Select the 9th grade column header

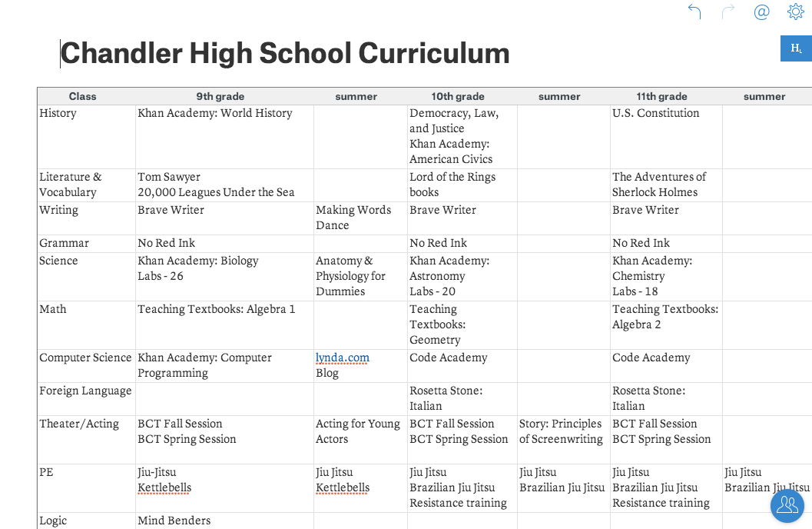(220, 96)
